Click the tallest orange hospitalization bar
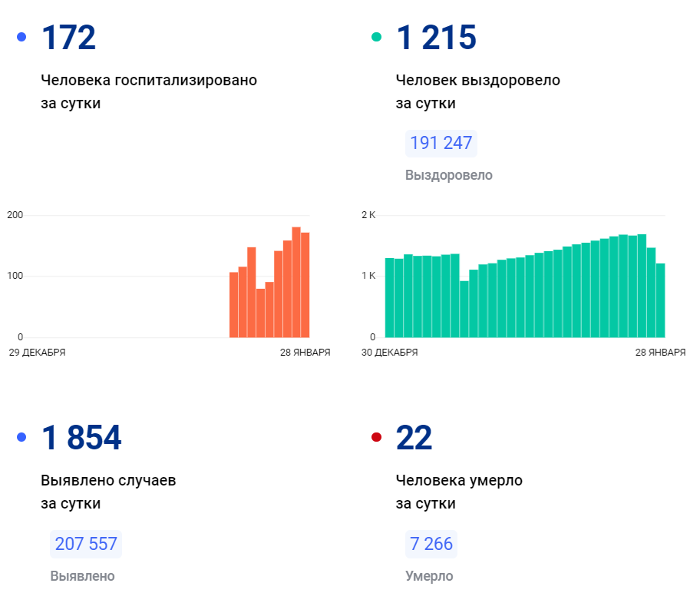This screenshot has width=700, height=603. (296, 283)
